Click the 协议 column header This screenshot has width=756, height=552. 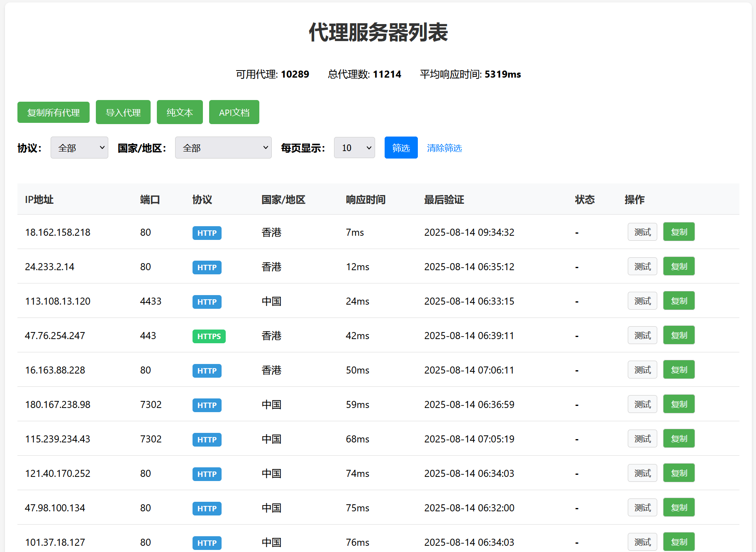(x=202, y=200)
